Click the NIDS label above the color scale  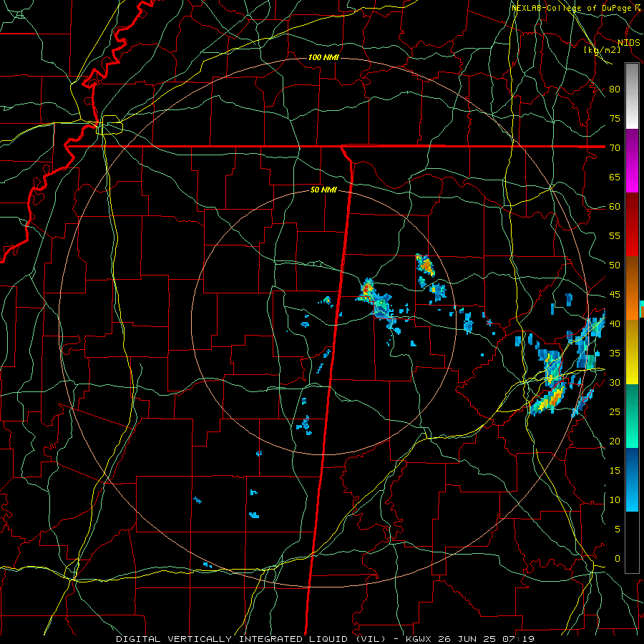click(x=628, y=43)
